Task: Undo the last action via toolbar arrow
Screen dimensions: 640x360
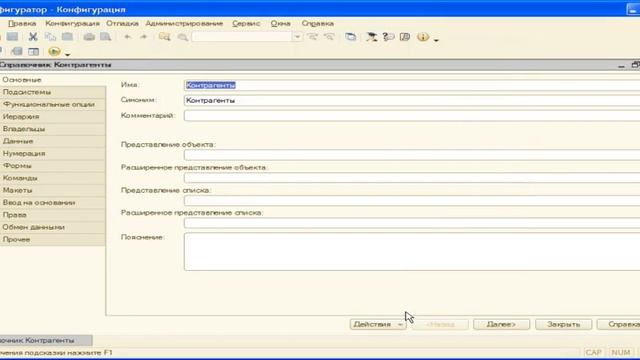Action: coord(127,37)
